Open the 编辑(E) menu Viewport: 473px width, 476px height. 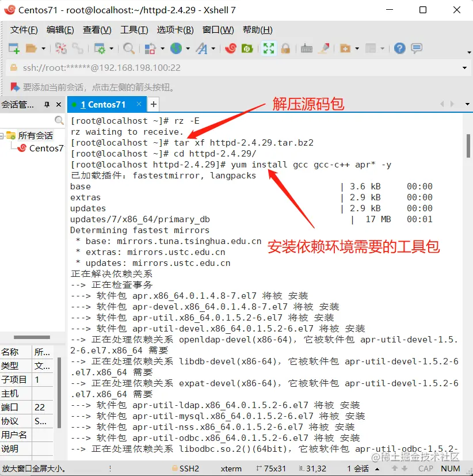pyautogui.click(x=60, y=30)
